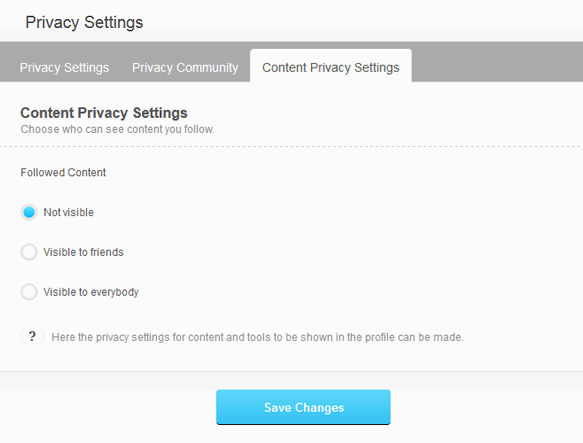Image resolution: width=583 pixels, height=443 pixels.
Task: Switch to the Privacy Settings tab
Action: [x=64, y=68]
